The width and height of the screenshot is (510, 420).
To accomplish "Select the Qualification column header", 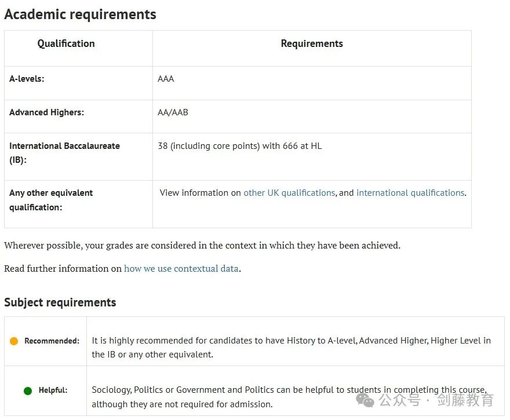I will pos(66,43).
